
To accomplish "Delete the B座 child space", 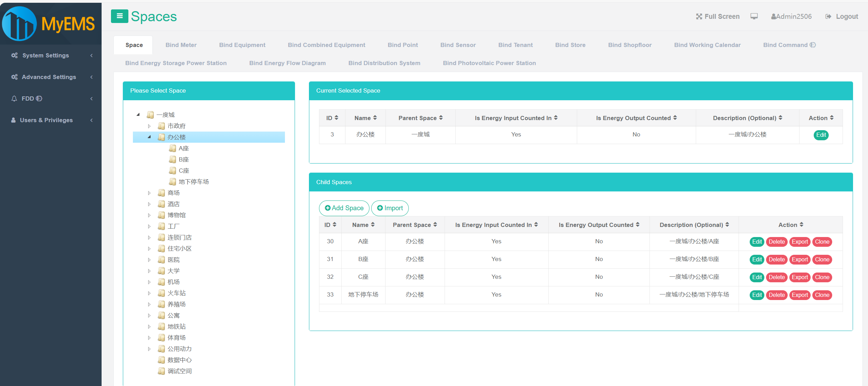I will tap(777, 259).
